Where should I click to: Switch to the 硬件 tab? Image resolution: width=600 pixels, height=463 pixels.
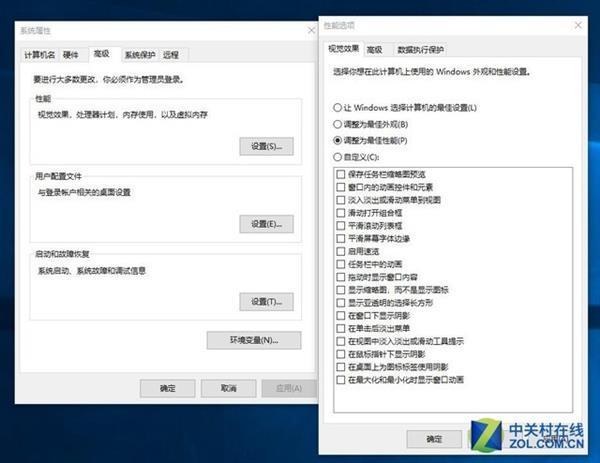[x=71, y=55]
